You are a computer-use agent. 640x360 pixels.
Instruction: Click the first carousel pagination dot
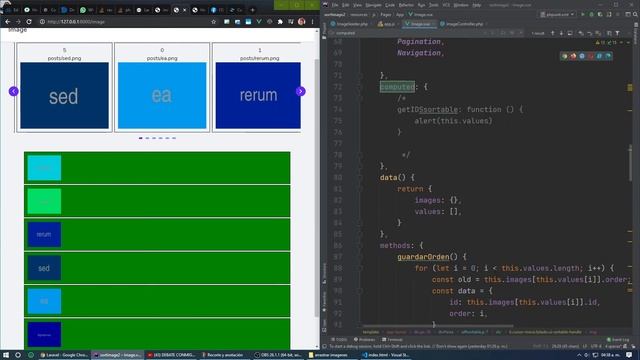tap(141, 138)
